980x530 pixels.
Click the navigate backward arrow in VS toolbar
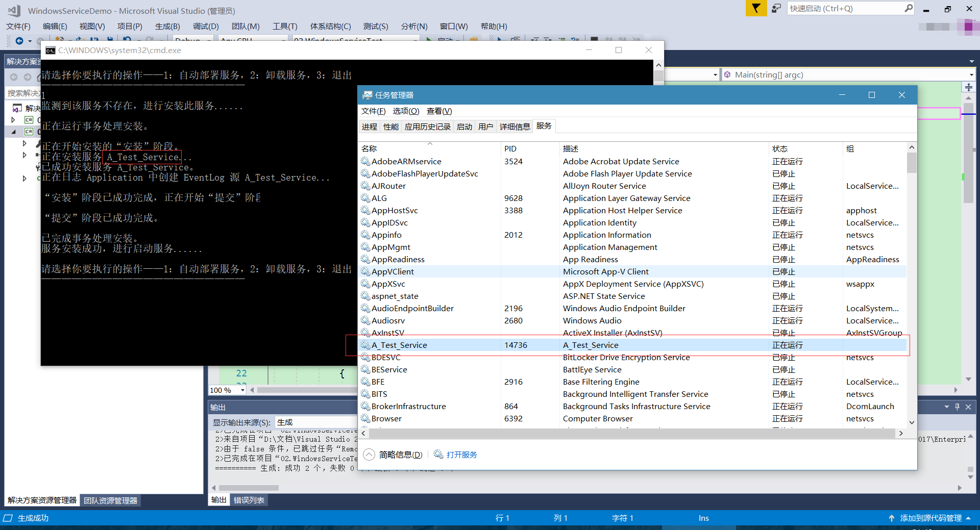point(19,40)
